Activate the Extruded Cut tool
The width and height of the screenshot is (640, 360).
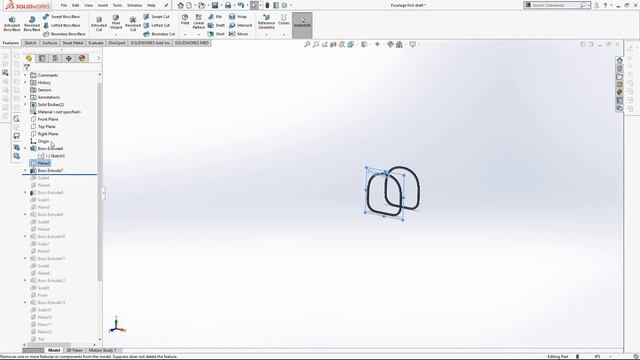99,24
